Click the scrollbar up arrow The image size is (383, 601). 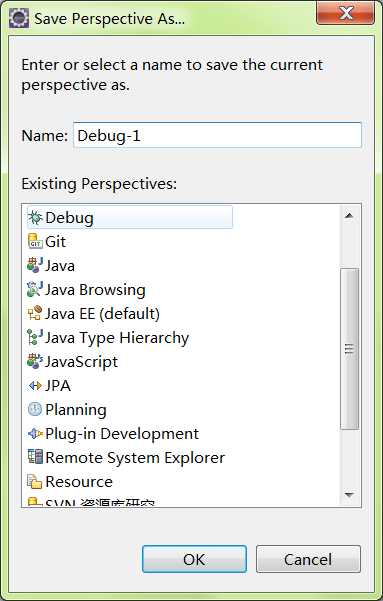pos(349,215)
